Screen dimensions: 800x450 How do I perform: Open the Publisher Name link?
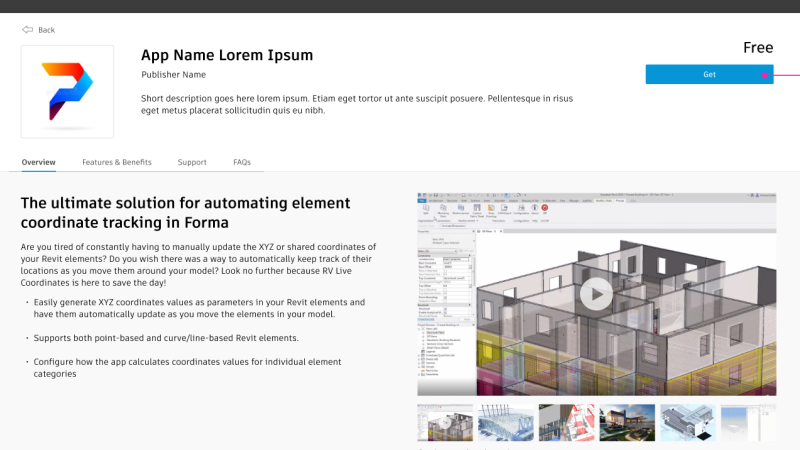[173, 75]
